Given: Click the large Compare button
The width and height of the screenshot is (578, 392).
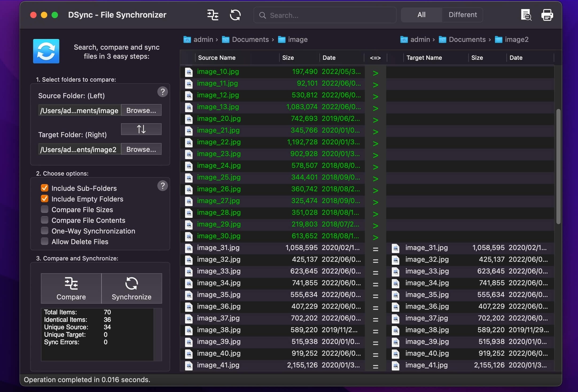Looking at the screenshot, I should (71, 288).
